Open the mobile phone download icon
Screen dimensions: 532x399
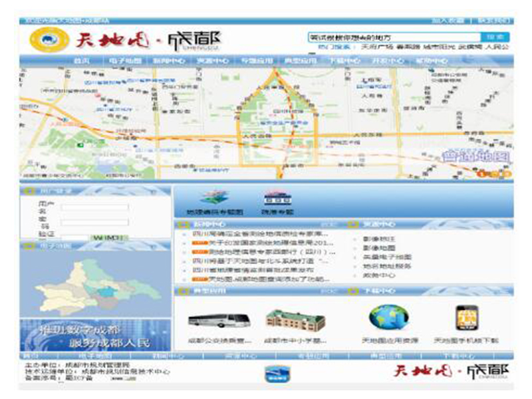pyautogui.click(x=467, y=318)
